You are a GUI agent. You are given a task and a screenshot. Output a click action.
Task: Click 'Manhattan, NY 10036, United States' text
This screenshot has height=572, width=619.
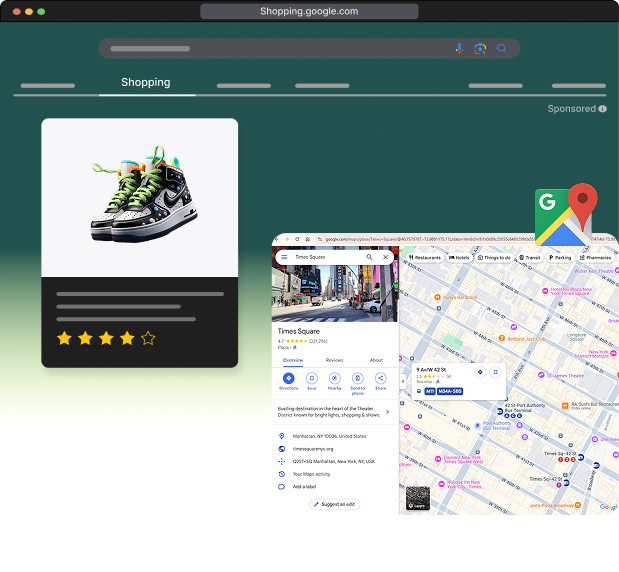[x=329, y=436]
